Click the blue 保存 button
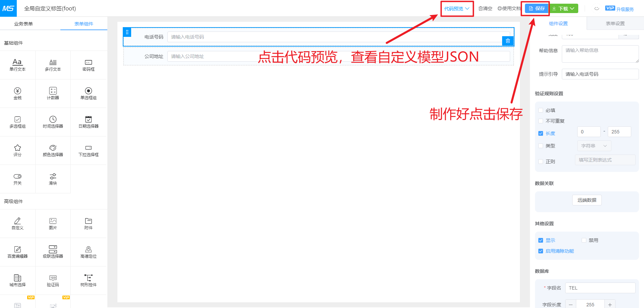The image size is (644, 308). coord(537,9)
